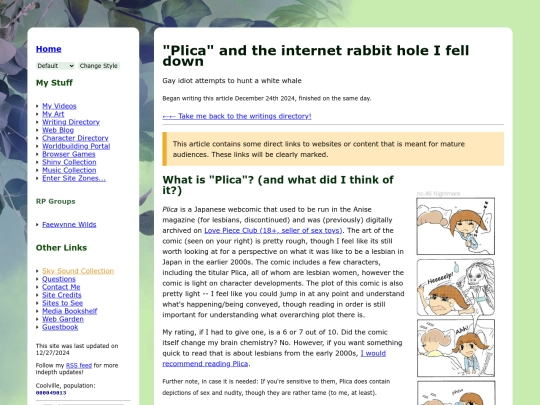Open the RSS feed link
The height and width of the screenshot is (405, 540).
click(79, 365)
